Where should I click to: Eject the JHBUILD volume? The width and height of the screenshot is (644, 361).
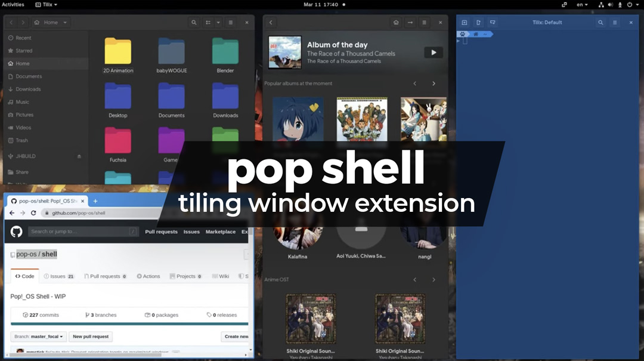click(79, 156)
